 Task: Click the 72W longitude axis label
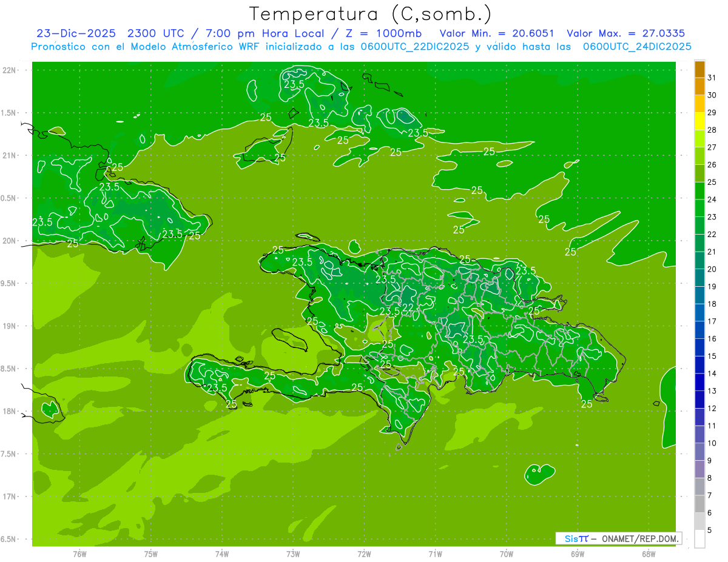tap(365, 554)
